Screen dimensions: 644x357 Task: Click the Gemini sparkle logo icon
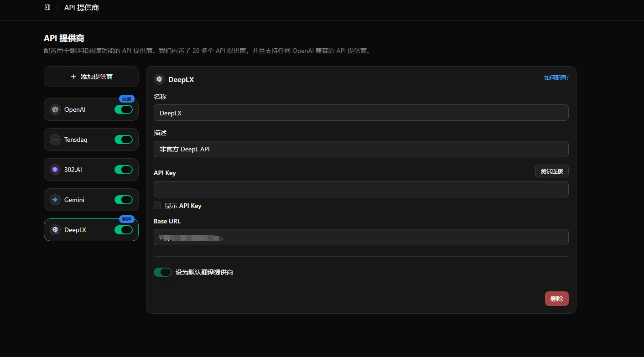pos(55,200)
